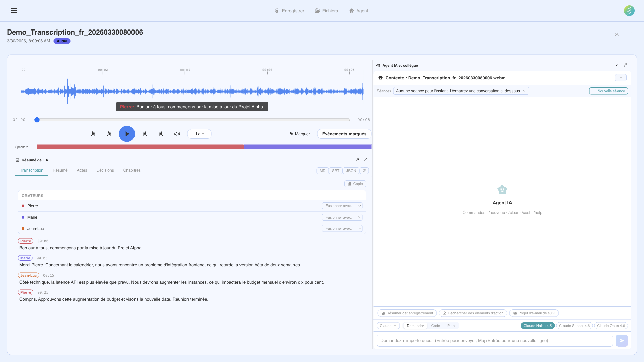Skip back 30 seconds in the recording
This screenshot has width=644, height=362.
click(93, 134)
